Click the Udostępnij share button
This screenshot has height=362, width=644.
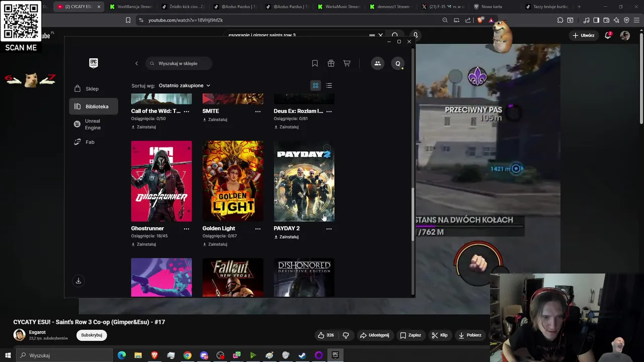point(374,335)
